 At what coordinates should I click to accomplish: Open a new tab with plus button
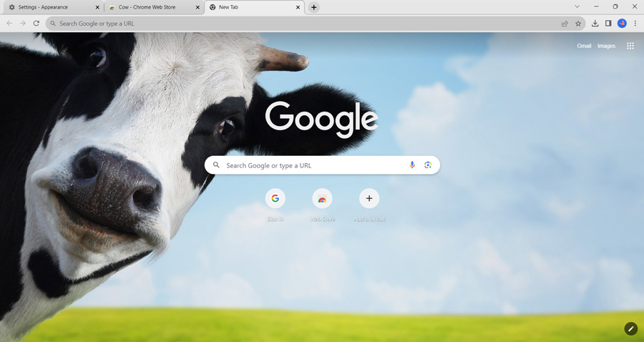click(314, 7)
